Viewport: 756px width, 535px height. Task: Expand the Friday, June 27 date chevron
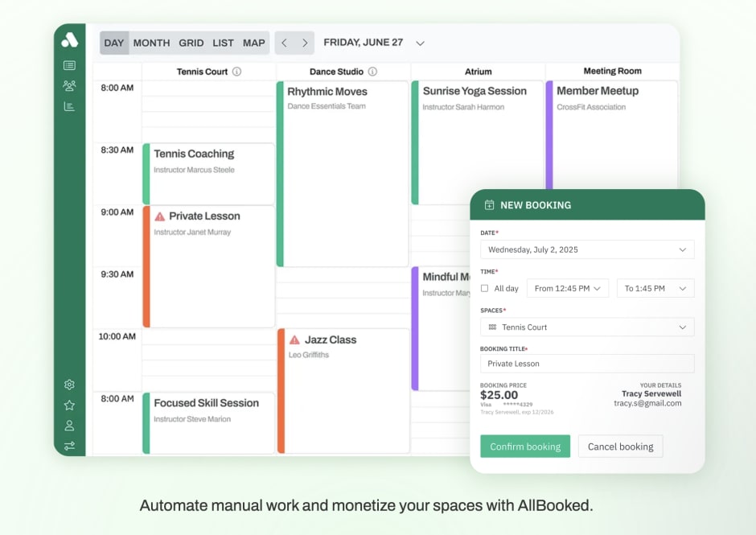click(421, 43)
